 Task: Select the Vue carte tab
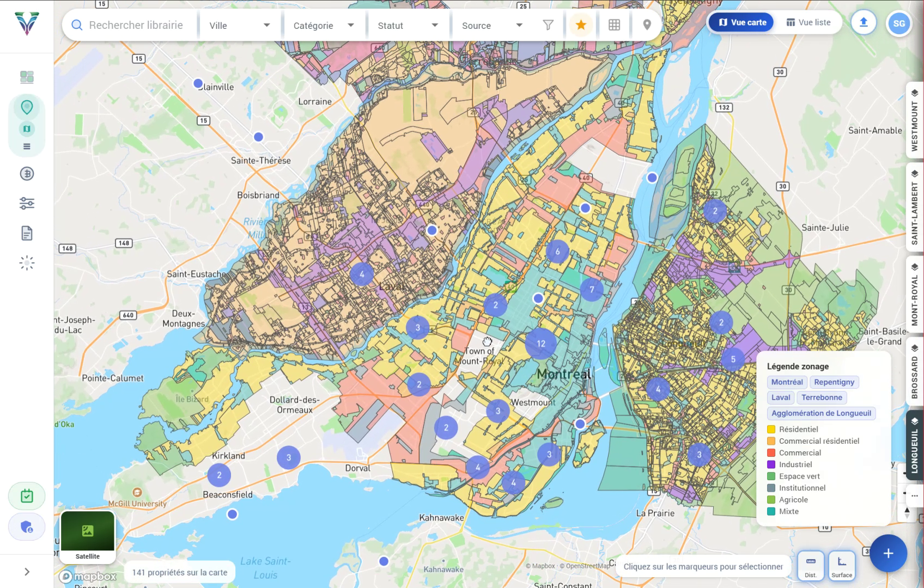click(x=741, y=22)
